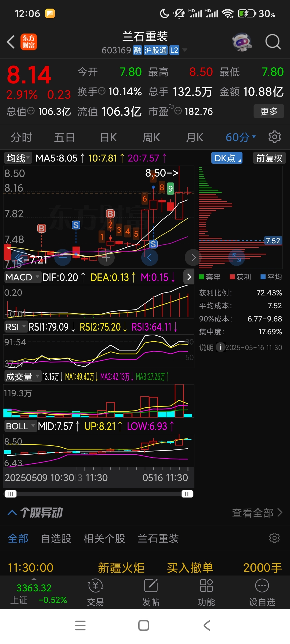Viewport: 290px width, 644px height.
Task: Tap chart move-right arrow icon
Action: pyautogui.click(x=193, y=258)
